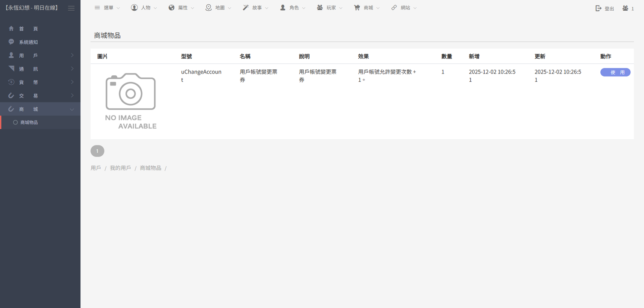Viewport: 644px width, 308px height.
Task: Collapse the 商城 sidebar section
Action: click(40, 109)
